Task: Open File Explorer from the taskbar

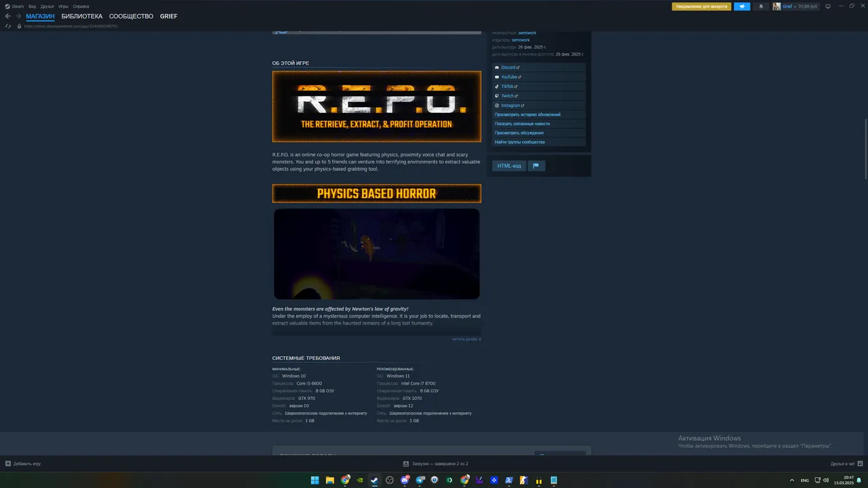Action: [330, 480]
